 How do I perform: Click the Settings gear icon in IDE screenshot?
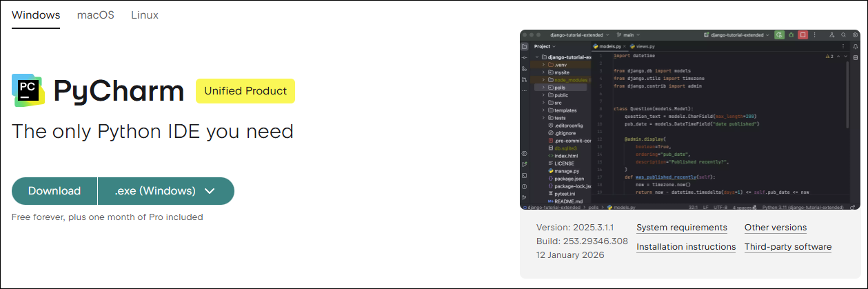click(x=855, y=34)
